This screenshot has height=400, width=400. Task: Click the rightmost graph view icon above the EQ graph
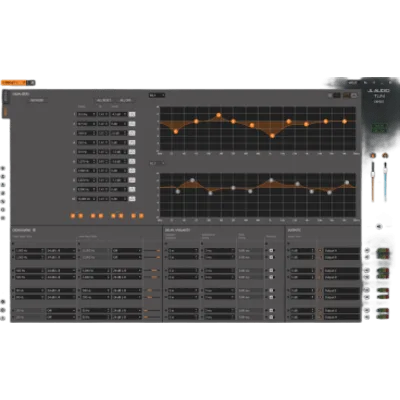click(354, 95)
